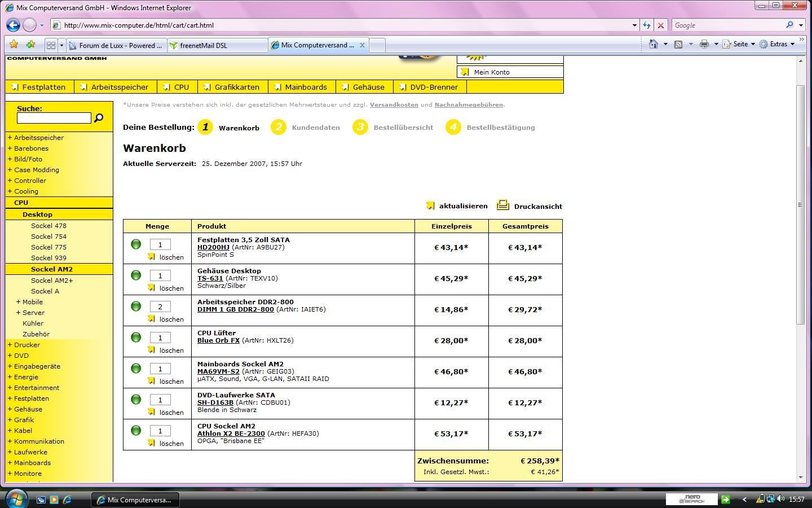Open Kühler under CPU in sidebar
This screenshot has height=508, width=812.
point(33,323)
